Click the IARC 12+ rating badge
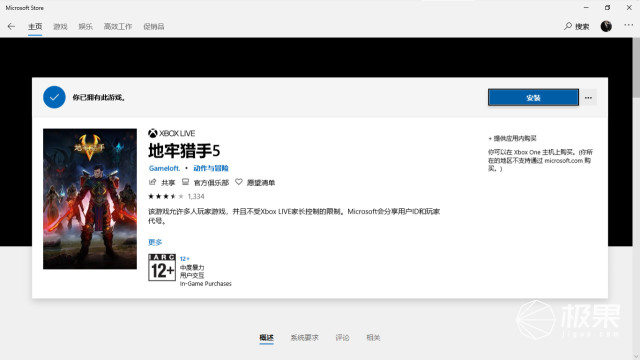This screenshot has height=360, width=640. click(162, 267)
